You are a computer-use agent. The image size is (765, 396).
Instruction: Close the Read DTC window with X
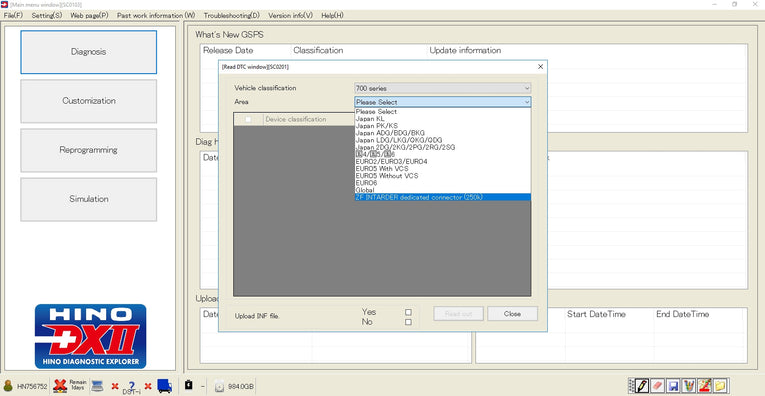pyautogui.click(x=540, y=66)
